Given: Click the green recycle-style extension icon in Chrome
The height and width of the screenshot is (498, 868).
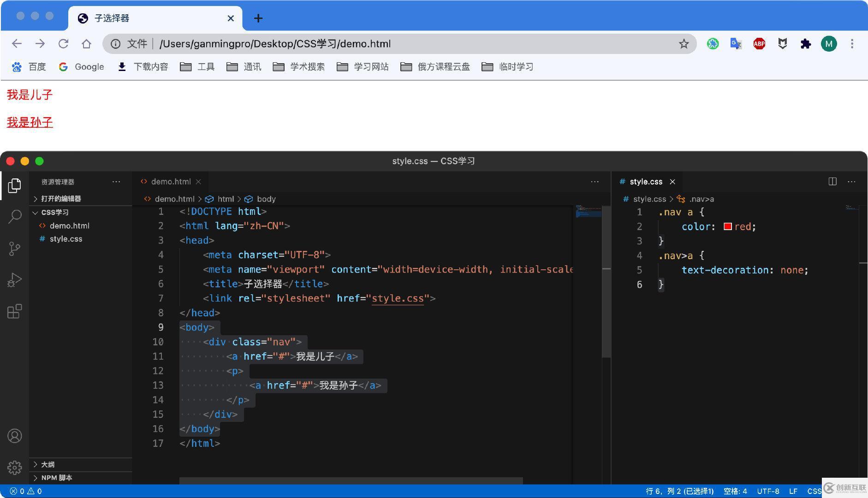Looking at the screenshot, I should (x=713, y=44).
